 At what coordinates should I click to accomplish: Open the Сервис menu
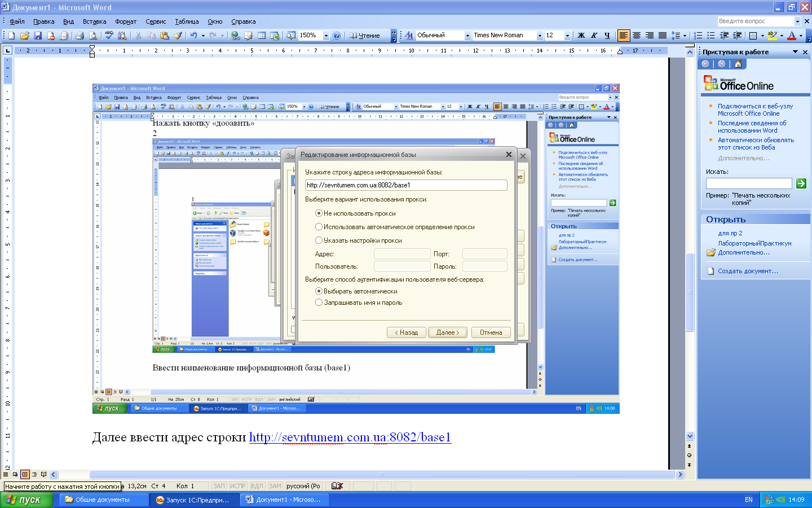tap(156, 21)
